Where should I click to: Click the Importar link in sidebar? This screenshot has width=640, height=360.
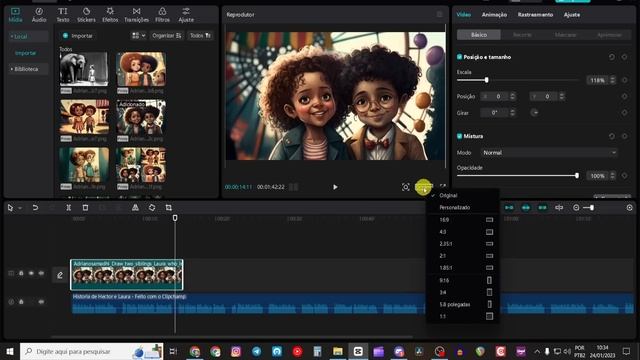pyautogui.click(x=25, y=53)
